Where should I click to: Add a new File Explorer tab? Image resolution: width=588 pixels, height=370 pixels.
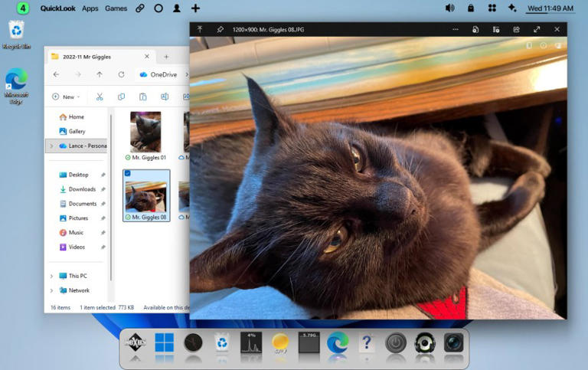(x=166, y=57)
